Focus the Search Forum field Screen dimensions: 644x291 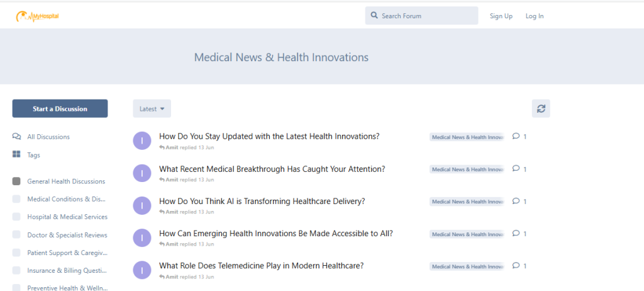coord(422,16)
